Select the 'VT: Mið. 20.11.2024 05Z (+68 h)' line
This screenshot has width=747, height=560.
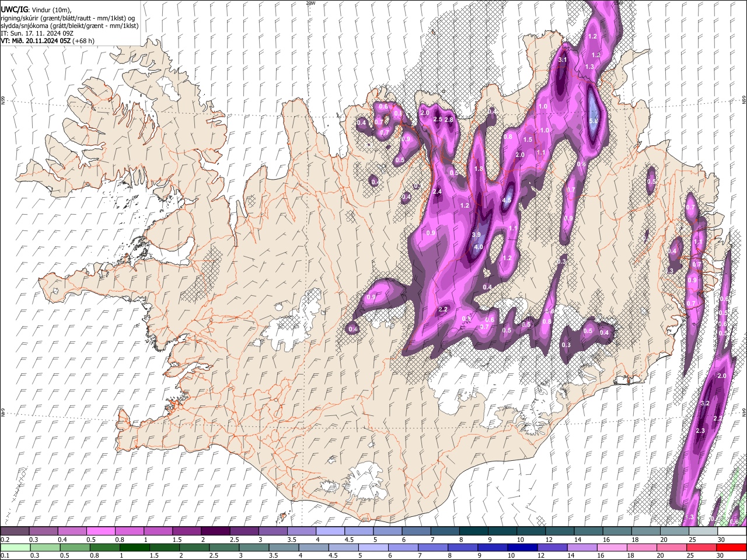[x=47, y=41]
